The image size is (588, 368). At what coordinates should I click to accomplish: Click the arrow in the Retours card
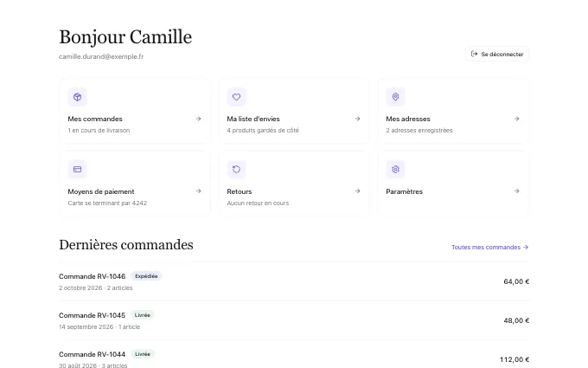pyautogui.click(x=357, y=191)
